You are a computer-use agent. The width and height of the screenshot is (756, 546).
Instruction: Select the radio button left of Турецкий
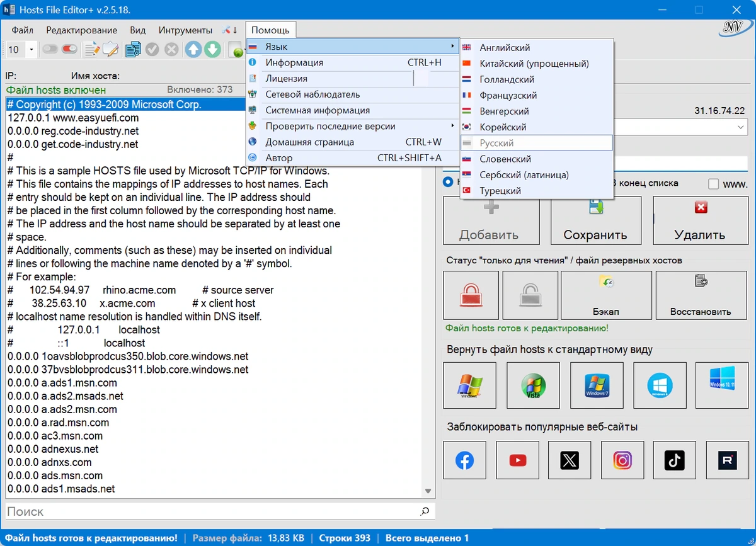pyautogui.click(x=449, y=183)
